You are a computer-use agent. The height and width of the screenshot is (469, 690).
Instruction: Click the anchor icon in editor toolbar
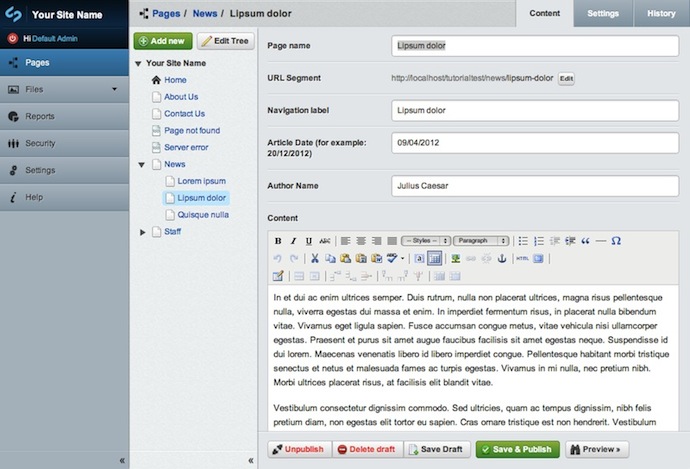(x=502, y=258)
